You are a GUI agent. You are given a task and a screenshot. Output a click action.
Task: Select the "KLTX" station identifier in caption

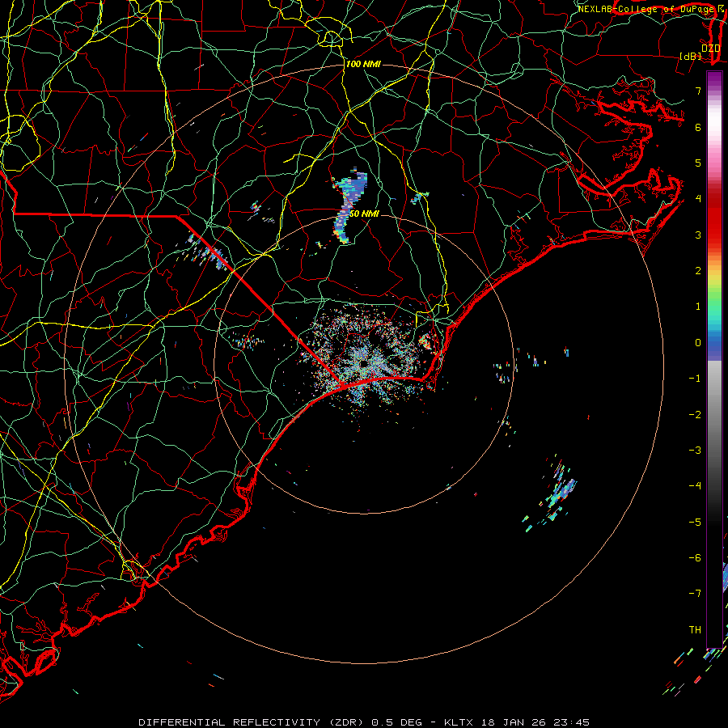[x=459, y=722]
